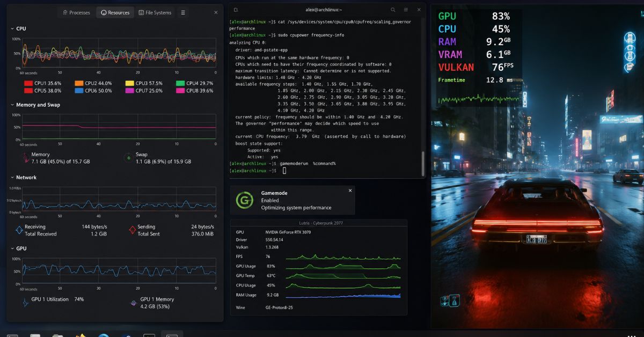This screenshot has height=337, width=644.
Task: Click the Sending upload arrow icon
Action: 133,230
